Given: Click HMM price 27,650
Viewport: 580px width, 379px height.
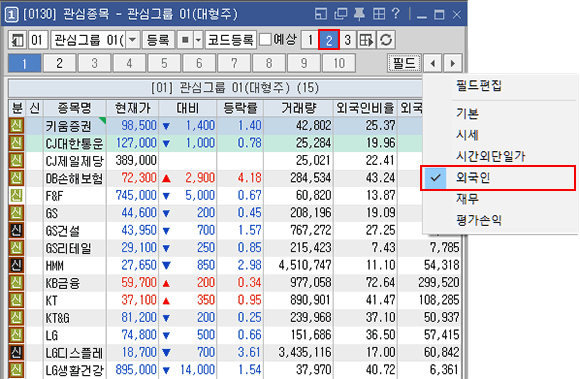Looking at the screenshot, I should [139, 265].
